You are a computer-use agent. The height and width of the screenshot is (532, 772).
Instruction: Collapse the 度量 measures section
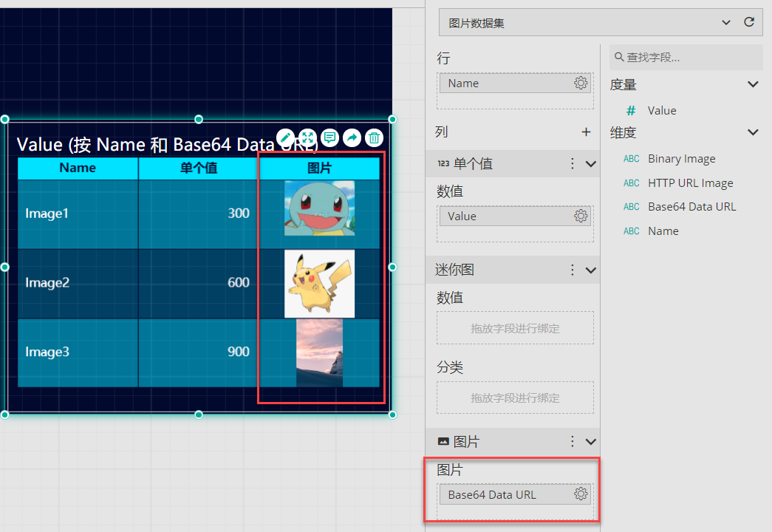[x=753, y=85]
